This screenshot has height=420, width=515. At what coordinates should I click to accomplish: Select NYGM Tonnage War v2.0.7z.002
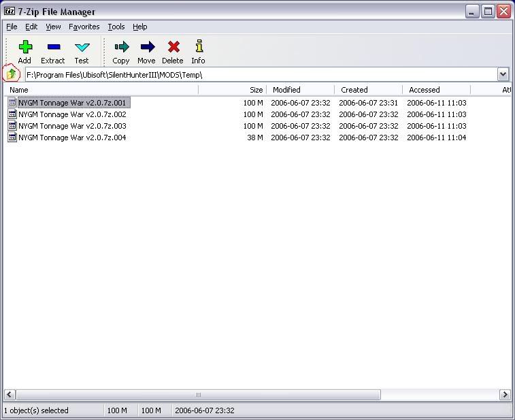pyautogui.click(x=72, y=114)
